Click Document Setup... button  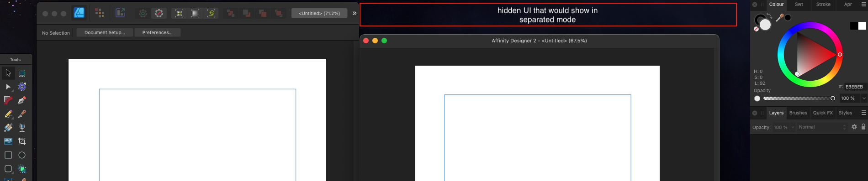tap(105, 32)
